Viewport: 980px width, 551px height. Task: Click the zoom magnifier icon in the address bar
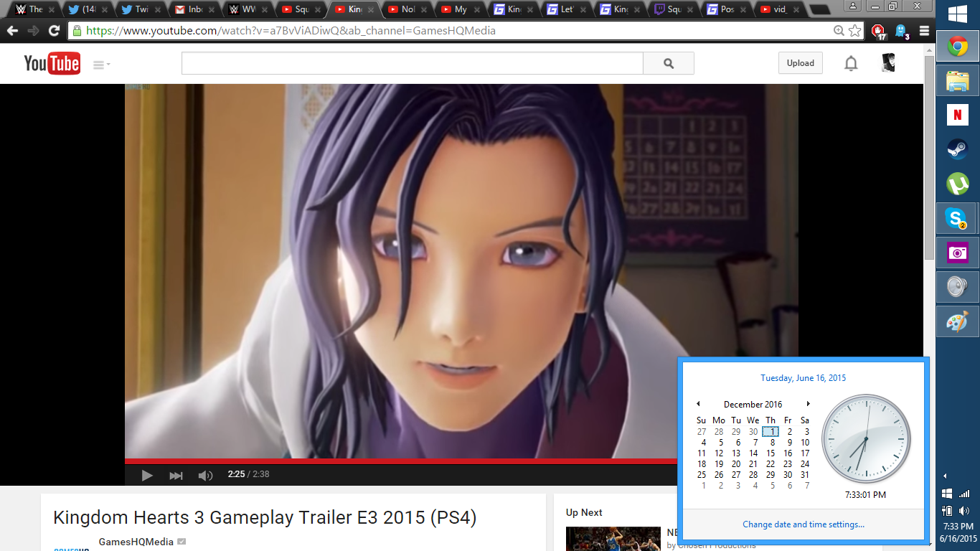839,31
